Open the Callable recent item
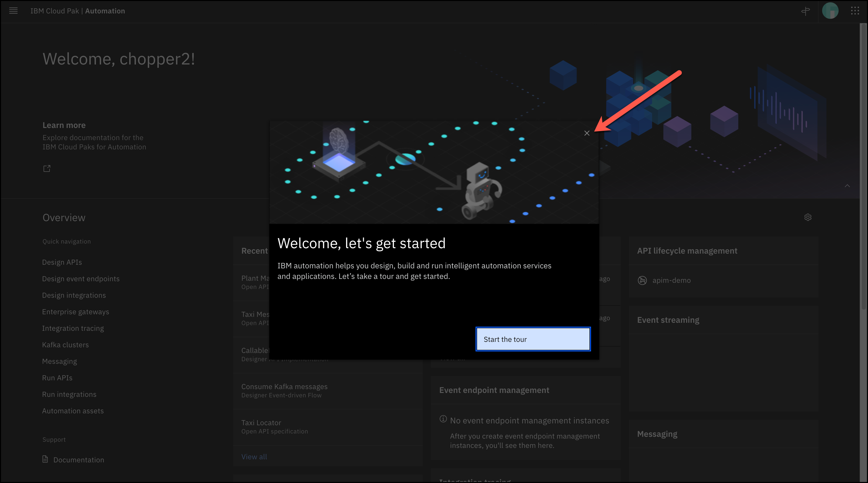The width and height of the screenshot is (868, 483). click(251, 355)
